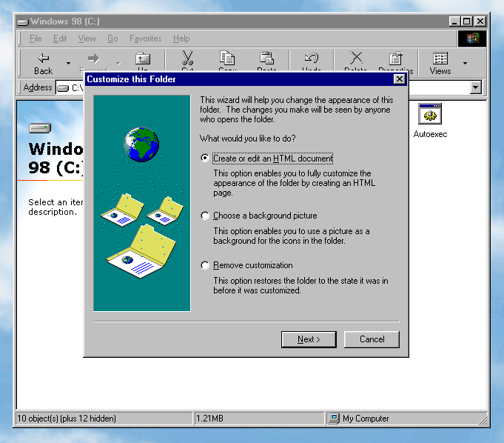This screenshot has width=504, height=443.
Task: Open the Views dropdown arrow
Action: pos(465,64)
